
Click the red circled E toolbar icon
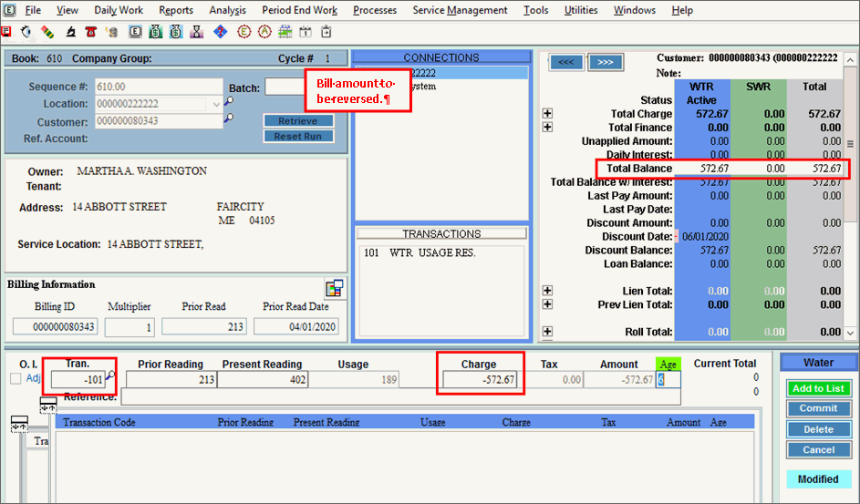243,32
